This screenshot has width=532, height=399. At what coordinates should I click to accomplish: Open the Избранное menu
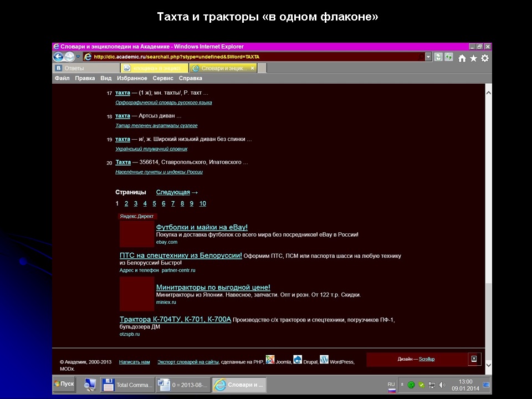[x=132, y=78]
